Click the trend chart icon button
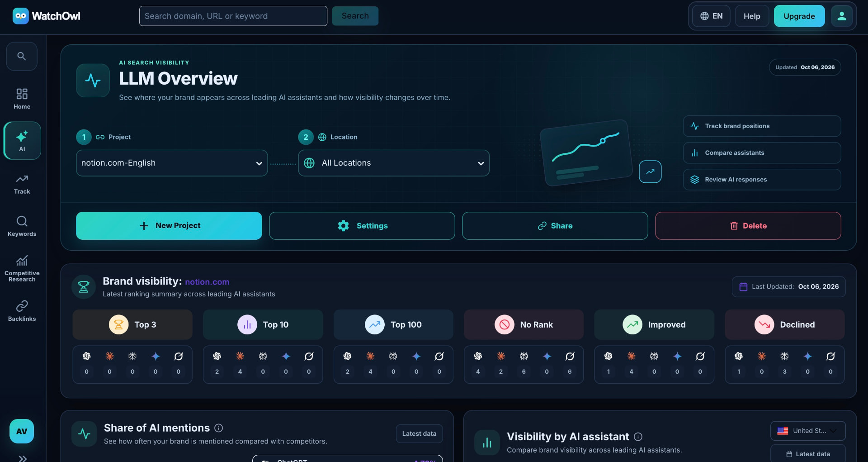868x462 pixels. tap(650, 172)
